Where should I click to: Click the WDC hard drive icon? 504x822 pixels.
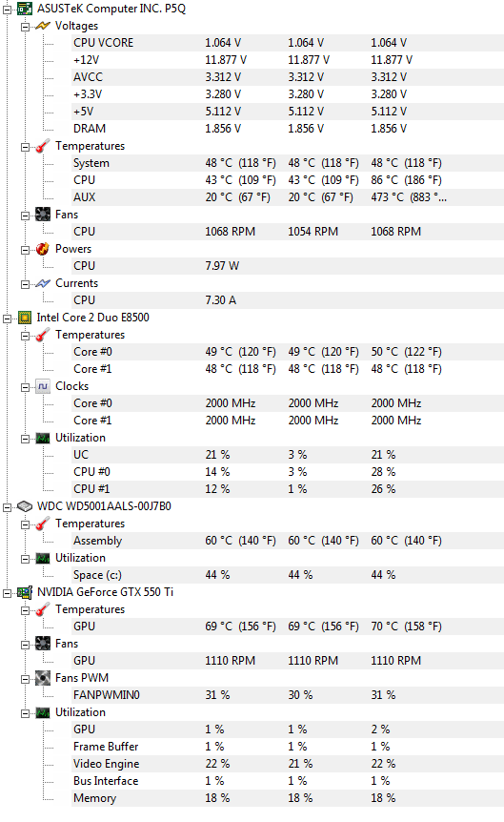25,506
